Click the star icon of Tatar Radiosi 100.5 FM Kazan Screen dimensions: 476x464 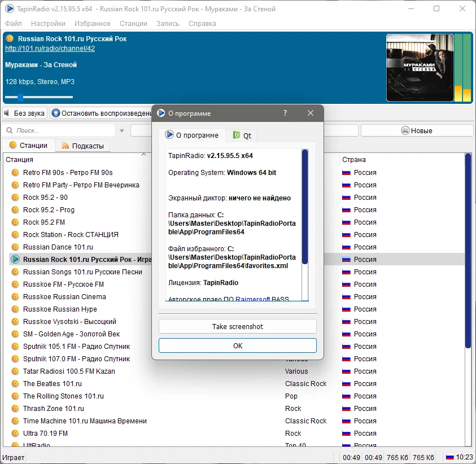pyautogui.click(x=15, y=371)
